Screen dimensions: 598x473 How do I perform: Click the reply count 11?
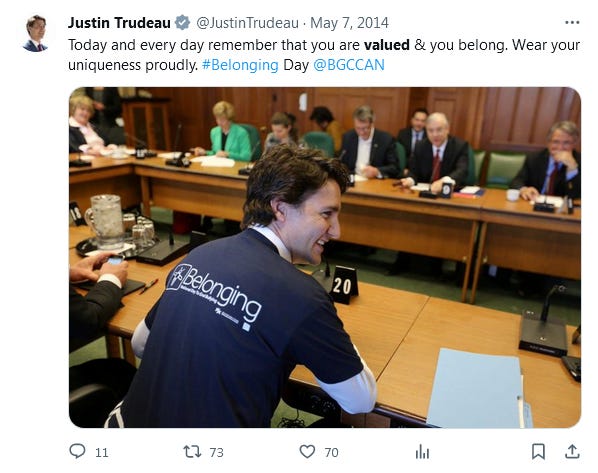[x=102, y=453]
